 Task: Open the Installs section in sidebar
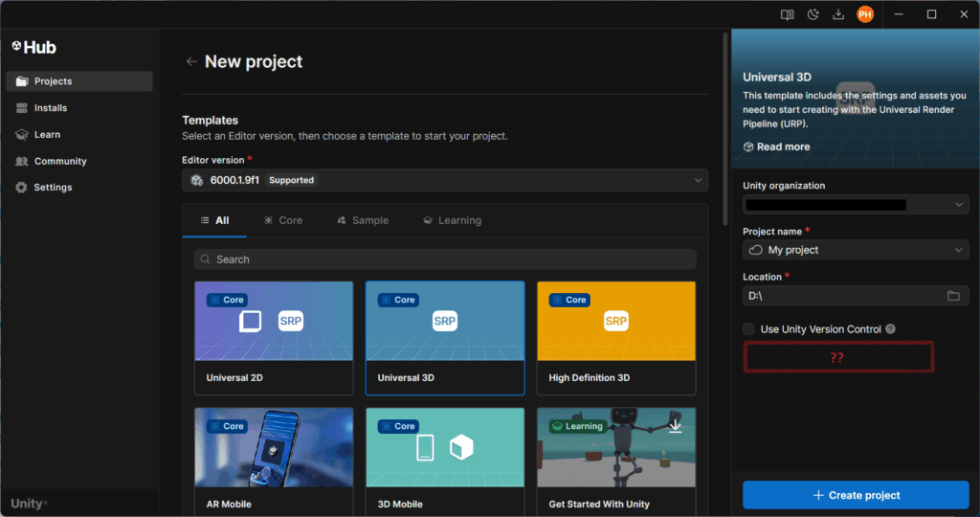79,108
